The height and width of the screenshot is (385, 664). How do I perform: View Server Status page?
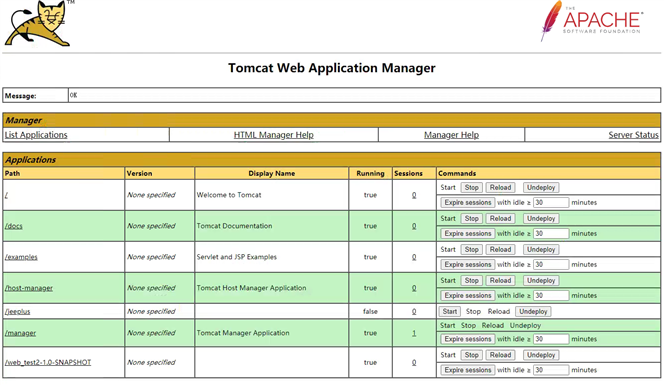634,135
